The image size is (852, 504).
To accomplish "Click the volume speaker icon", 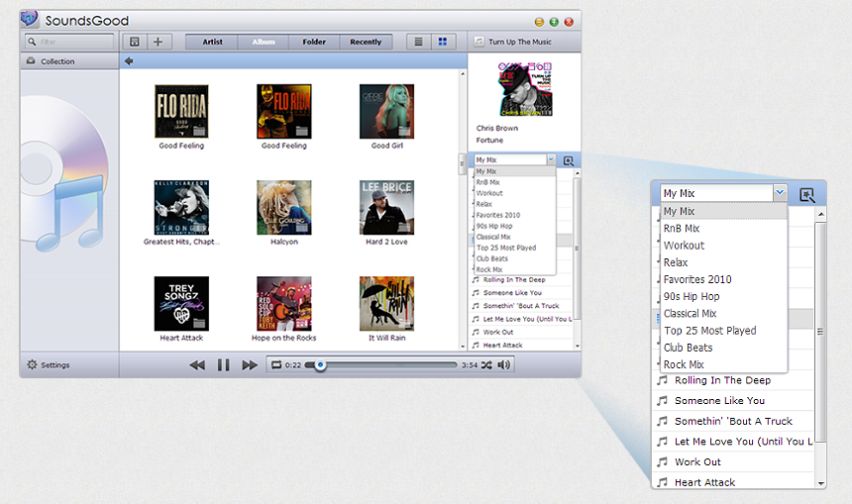I will click(504, 365).
